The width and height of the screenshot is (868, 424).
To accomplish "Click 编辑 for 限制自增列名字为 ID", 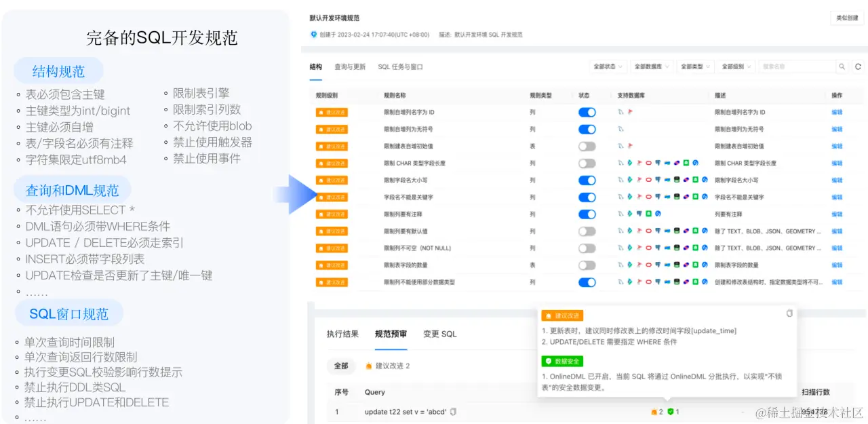I will (x=837, y=112).
